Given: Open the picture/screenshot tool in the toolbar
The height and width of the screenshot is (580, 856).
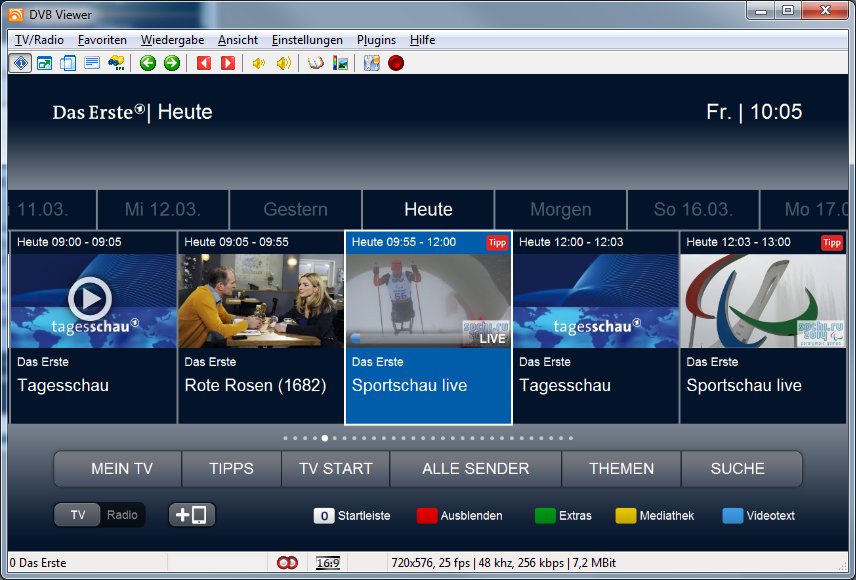Looking at the screenshot, I should 342,63.
